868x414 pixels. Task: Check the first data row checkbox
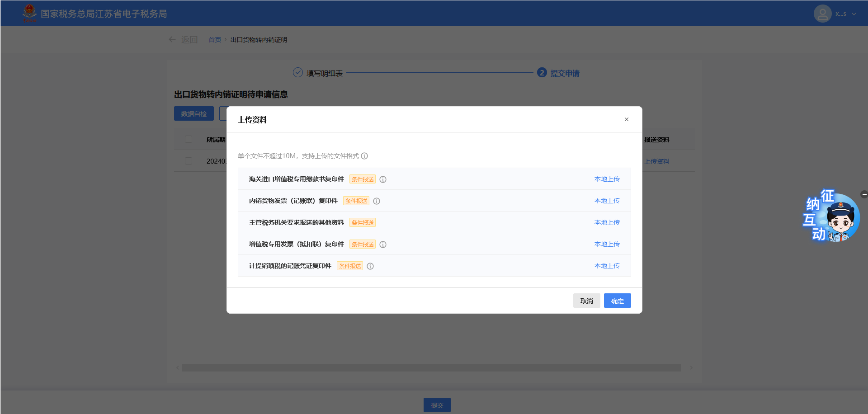point(189,161)
